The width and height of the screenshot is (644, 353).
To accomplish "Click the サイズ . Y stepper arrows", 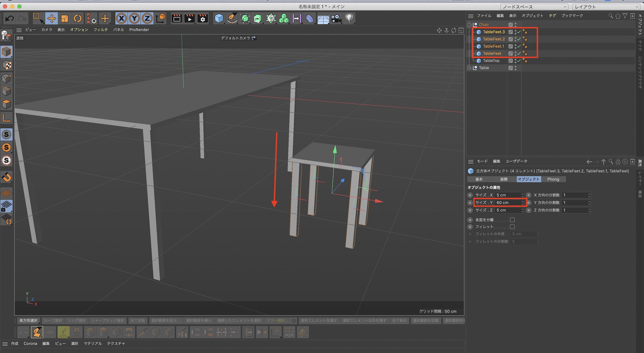I will tap(523, 203).
